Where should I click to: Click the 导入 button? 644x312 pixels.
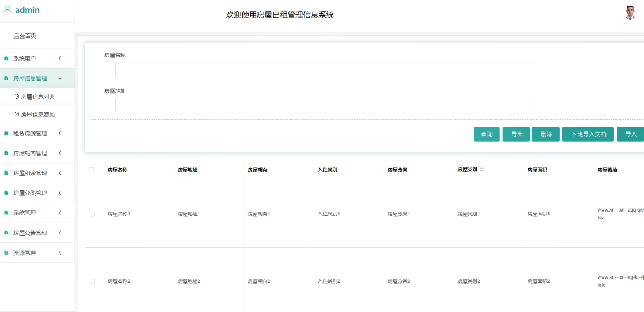pyautogui.click(x=631, y=135)
